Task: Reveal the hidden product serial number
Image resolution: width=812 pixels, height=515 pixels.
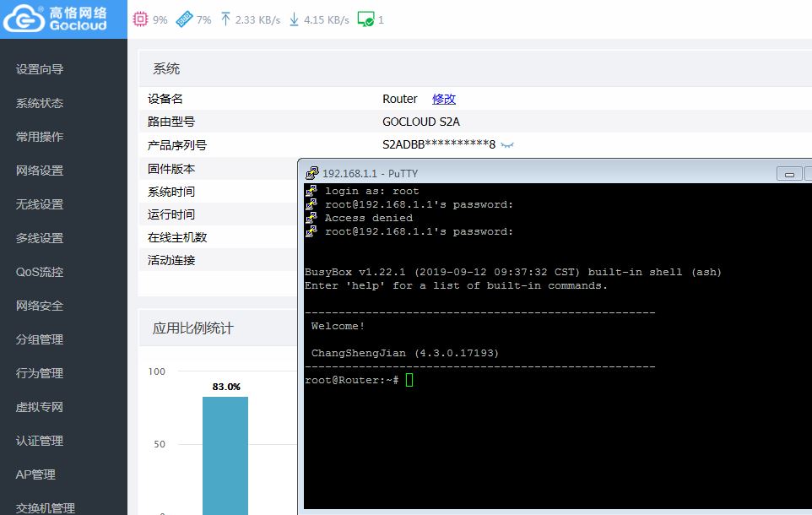Action: [x=507, y=145]
